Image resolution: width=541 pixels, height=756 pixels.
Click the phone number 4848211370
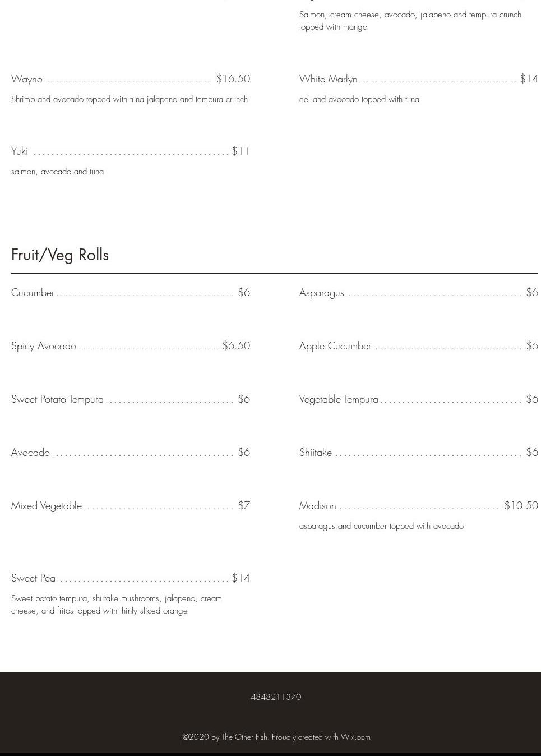coord(276,697)
